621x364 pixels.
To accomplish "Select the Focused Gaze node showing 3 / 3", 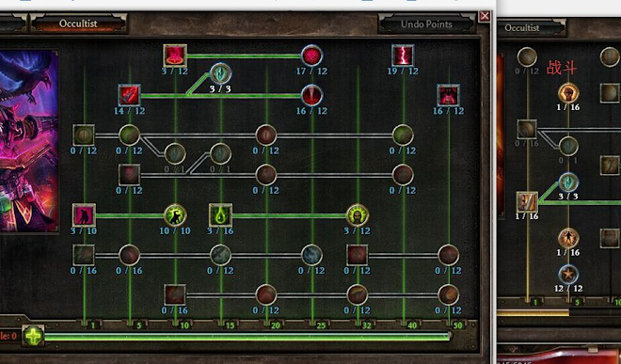I will point(220,72).
